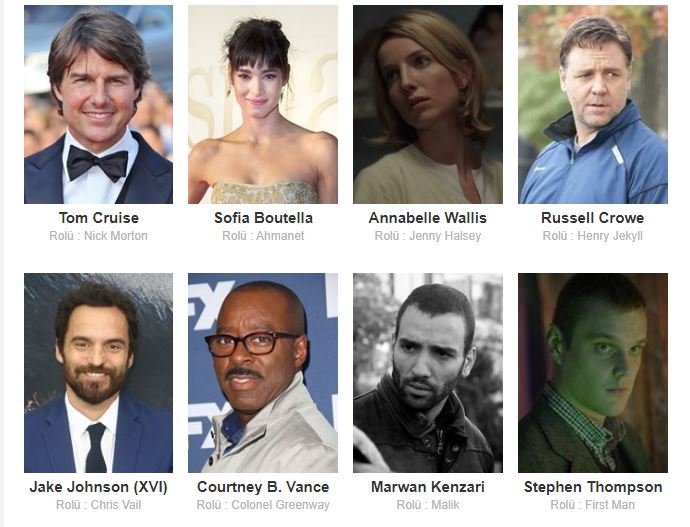
Task: Follow the Marwan Kenzari name link
Action: click(428, 487)
